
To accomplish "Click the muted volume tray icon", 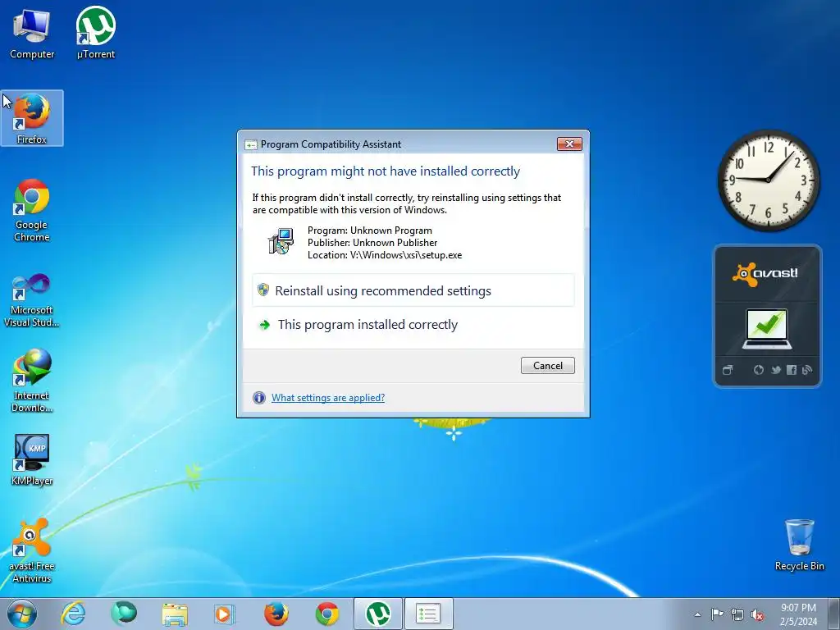I will (757, 615).
